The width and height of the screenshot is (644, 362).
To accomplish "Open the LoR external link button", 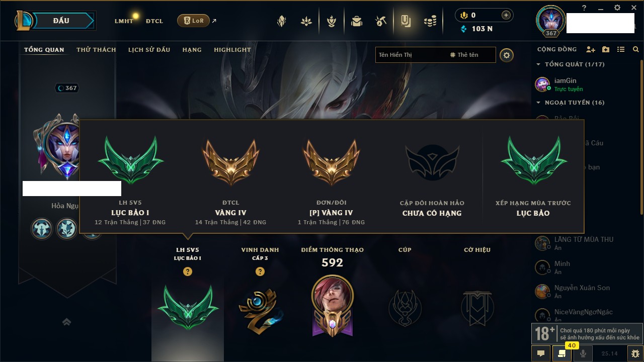I will click(193, 21).
